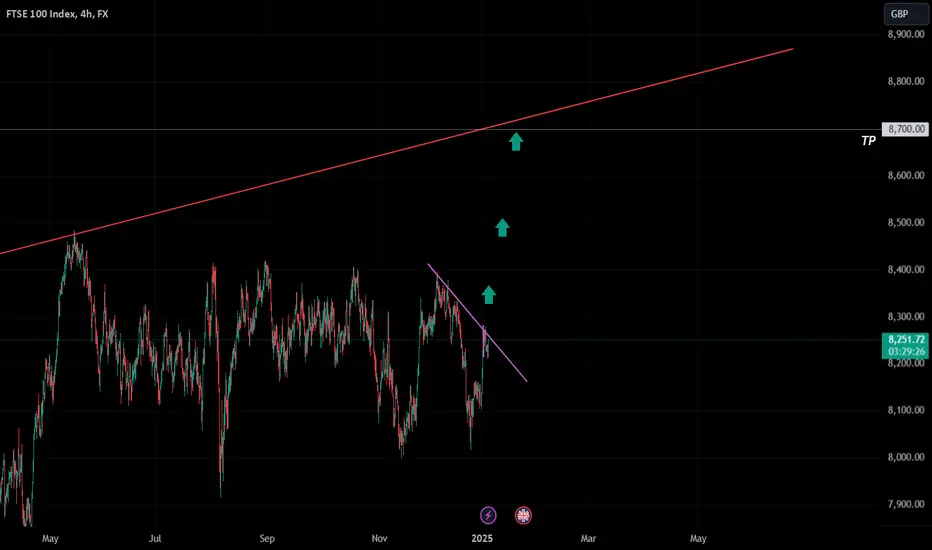Viewport: 932px width, 550px height.
Task: Click the Sep time axis label
Action: [x=267, y=539]
